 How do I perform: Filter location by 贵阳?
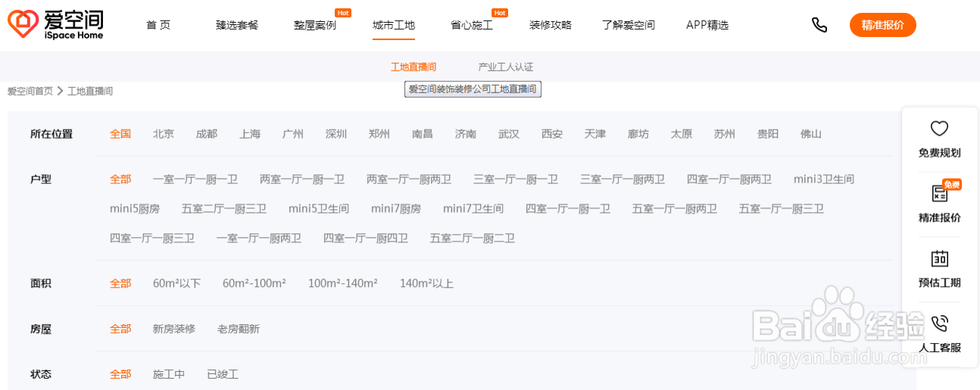coord(768,134)
